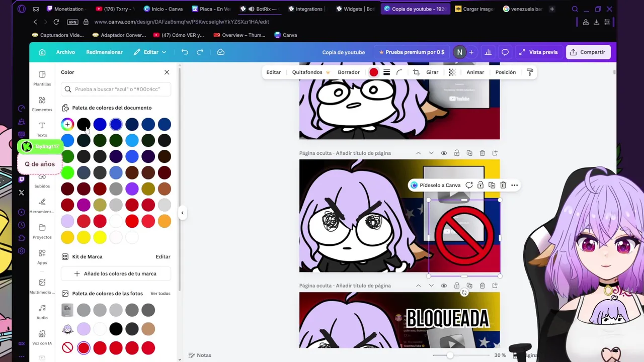Collapse the side panel with arrow handle
644x362 pixels.
(x=182, y=213)
